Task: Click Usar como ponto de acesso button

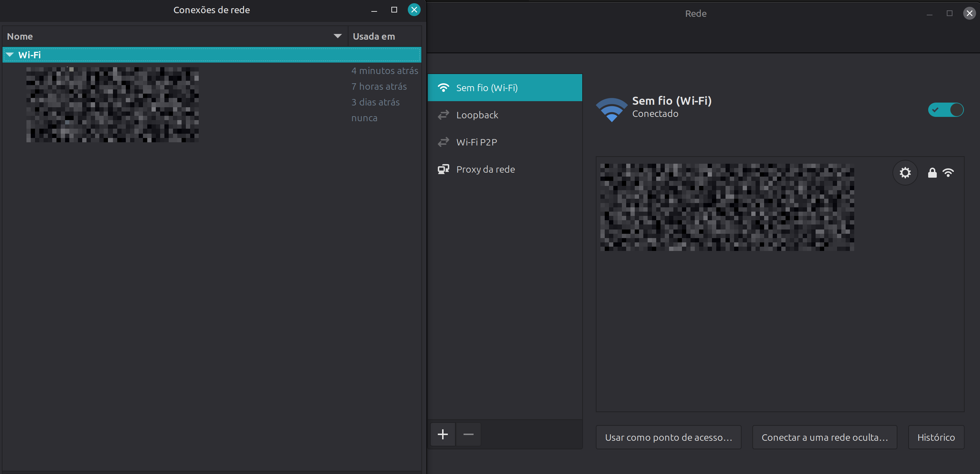Action: click(668, 437)
